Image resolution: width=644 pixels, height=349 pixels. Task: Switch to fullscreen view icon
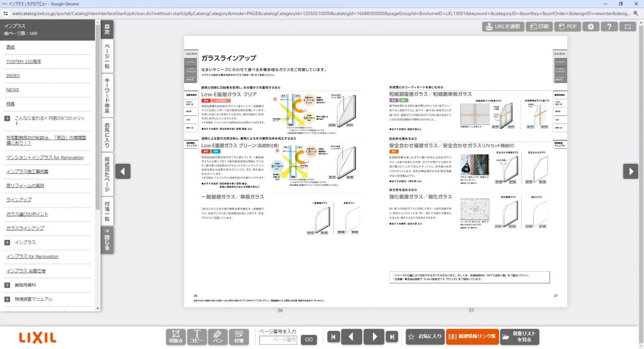click(627, 26)
